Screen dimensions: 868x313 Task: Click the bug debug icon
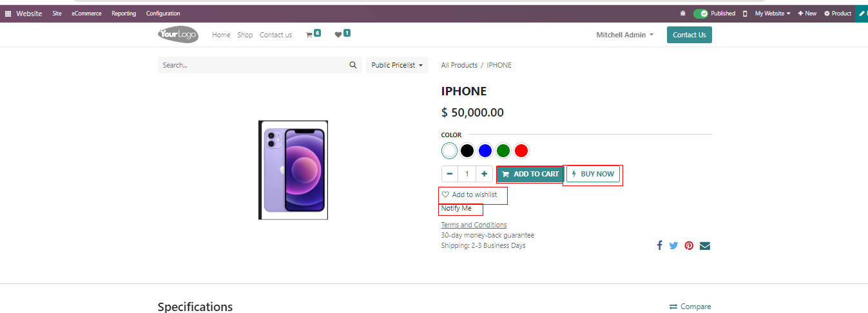click(683, 14)
